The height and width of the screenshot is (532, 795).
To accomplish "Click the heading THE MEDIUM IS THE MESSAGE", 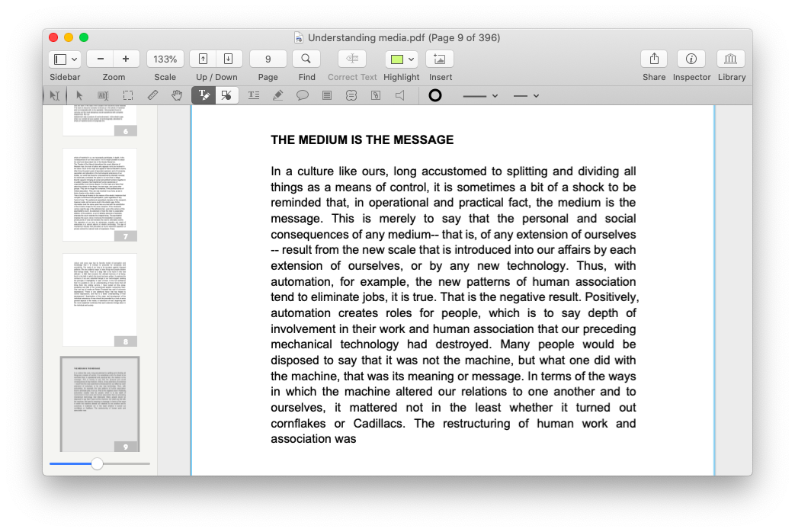I will tap(362, 140).
